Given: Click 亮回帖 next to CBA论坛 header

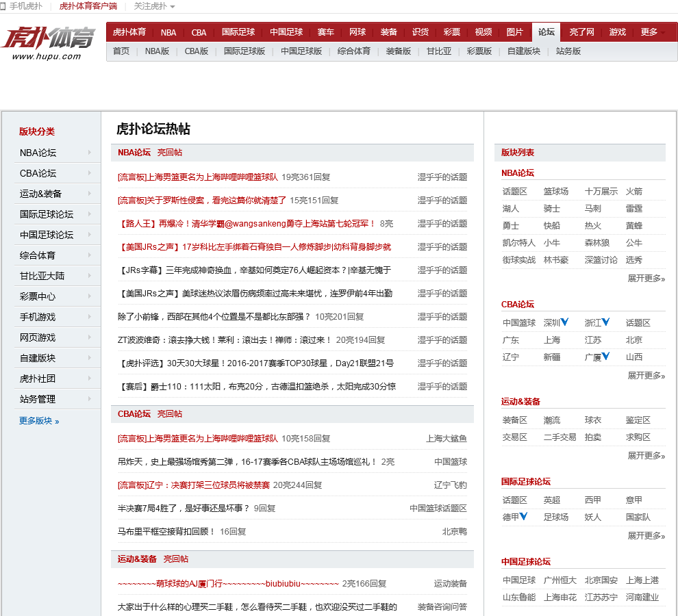Looking at the screenshot, I should click(x=170, y=413).
